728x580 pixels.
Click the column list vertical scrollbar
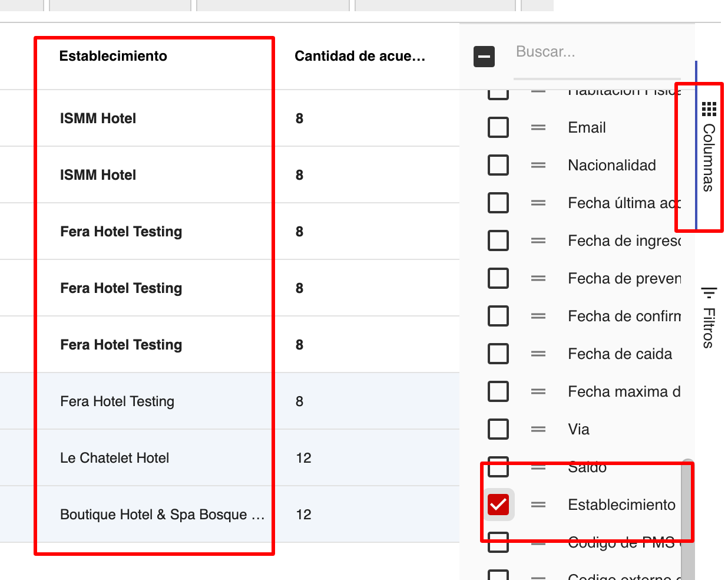click(x=687, y=519)
